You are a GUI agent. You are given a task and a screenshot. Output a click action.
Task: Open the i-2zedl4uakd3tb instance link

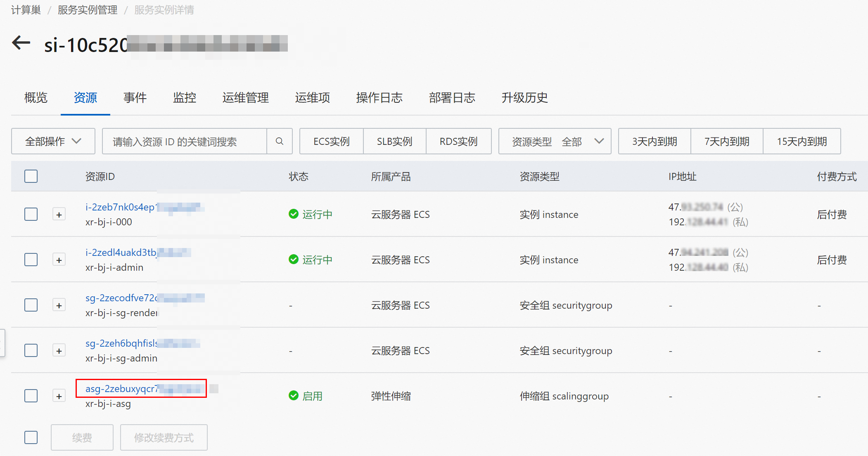coord(138,253)
